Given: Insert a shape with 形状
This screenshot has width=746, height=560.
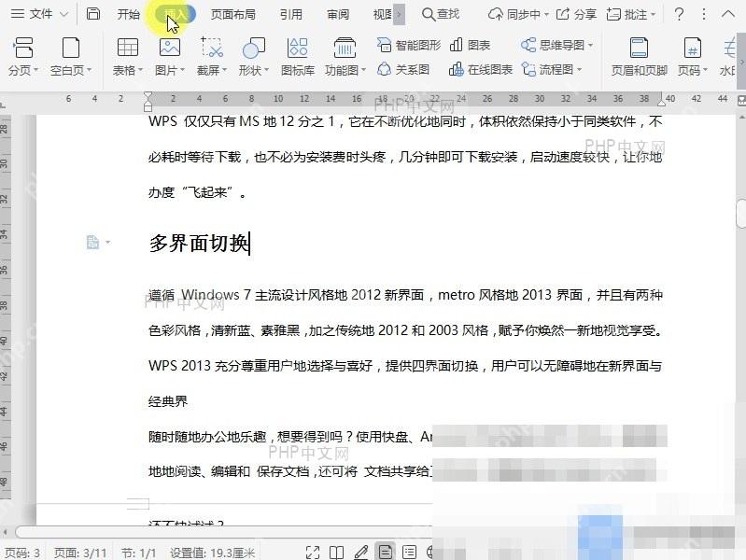Looking at the screenshot, I should [x=254, y=57].
